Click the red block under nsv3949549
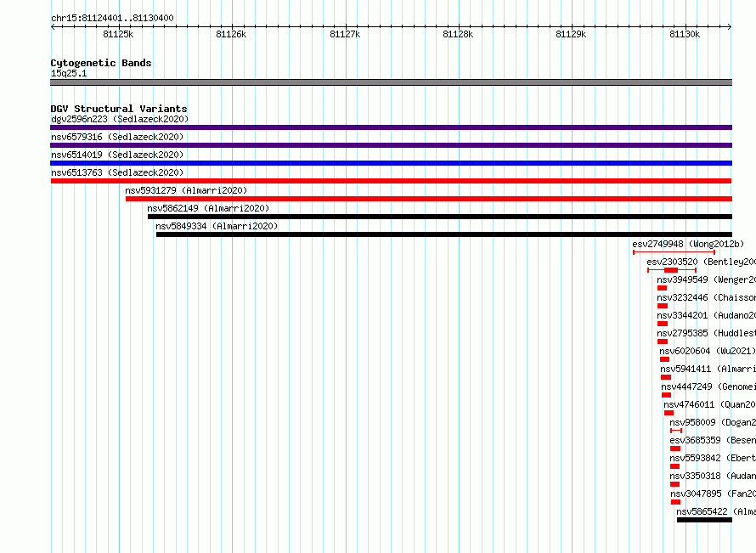Viewport: 756px width, 553px height. [662, 288]
